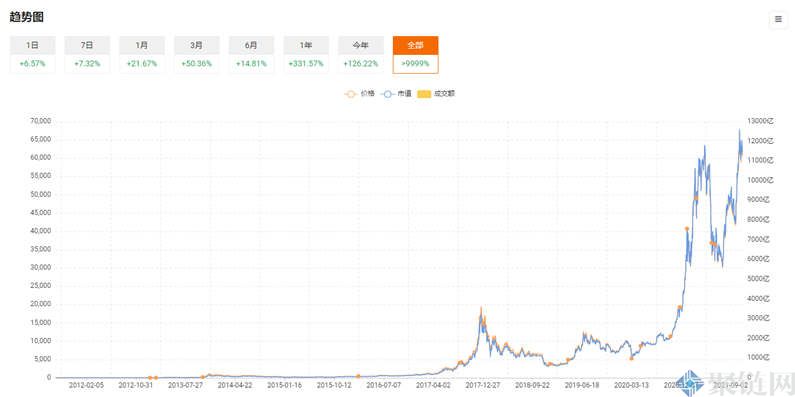Viewport: 795px width, 397px height.
Task: Click the 2017-04-02 date axis label
Action: (x=433, y=385)
